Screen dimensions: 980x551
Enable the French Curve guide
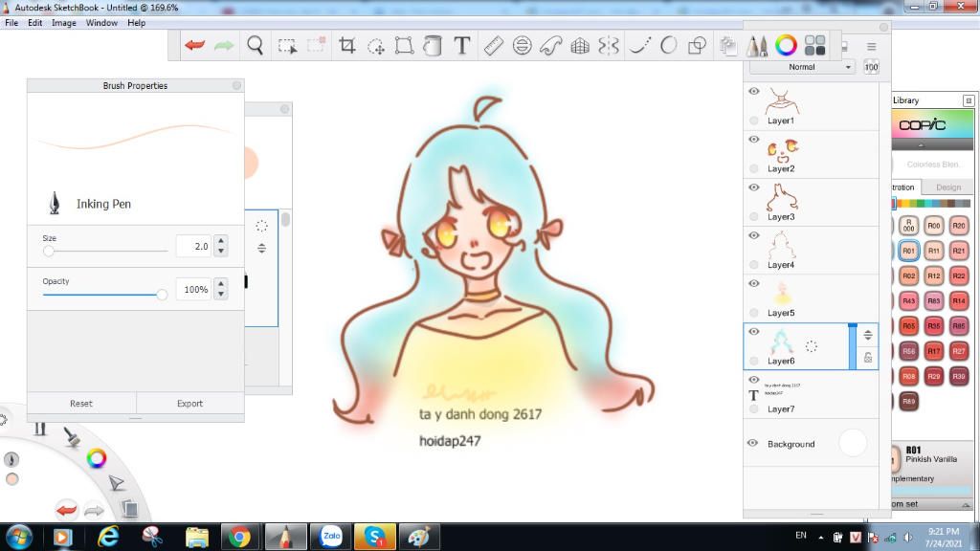coord(550,46)
